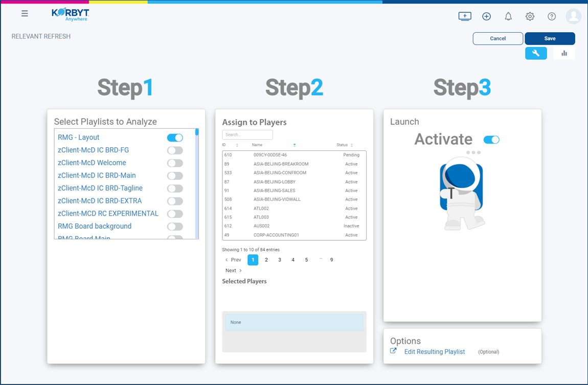
Task: Open the notifications bell
Action: [508, 16]
